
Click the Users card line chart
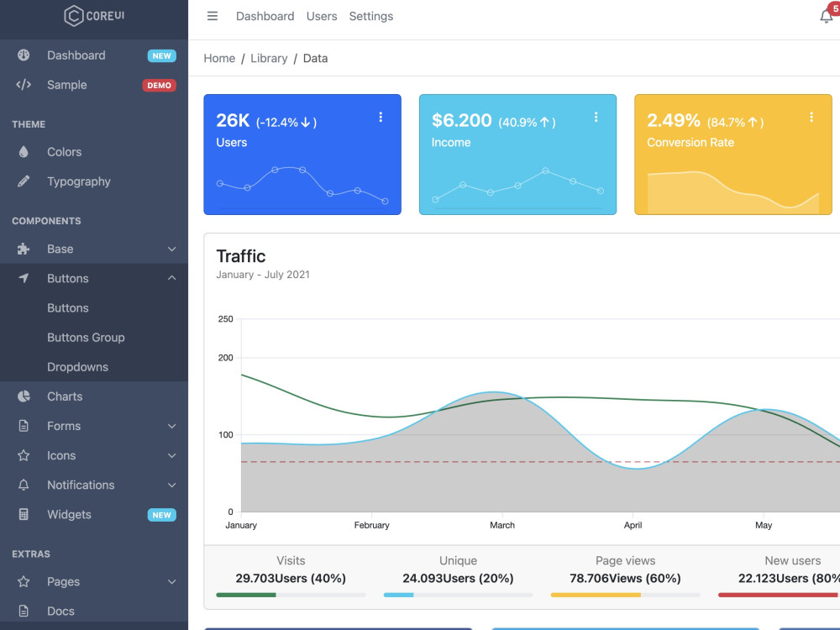[302, 186]
